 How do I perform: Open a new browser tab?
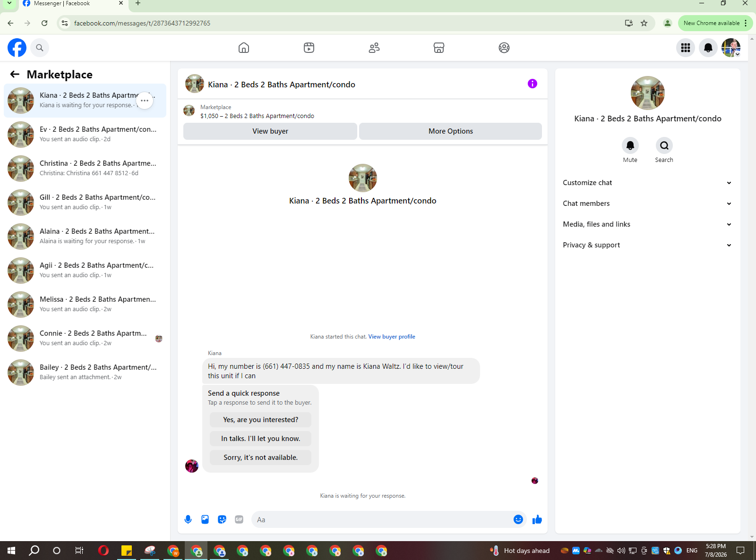[138, 3]
